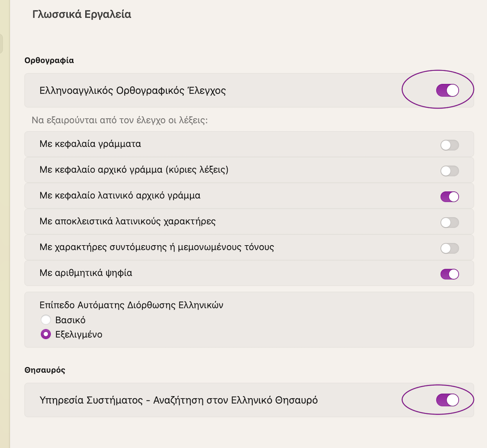
Task: Turn on Με κεφαλαίο αρχικό γράμμα (κύριες λέξεις) switch
Action: tap(450, 170)
